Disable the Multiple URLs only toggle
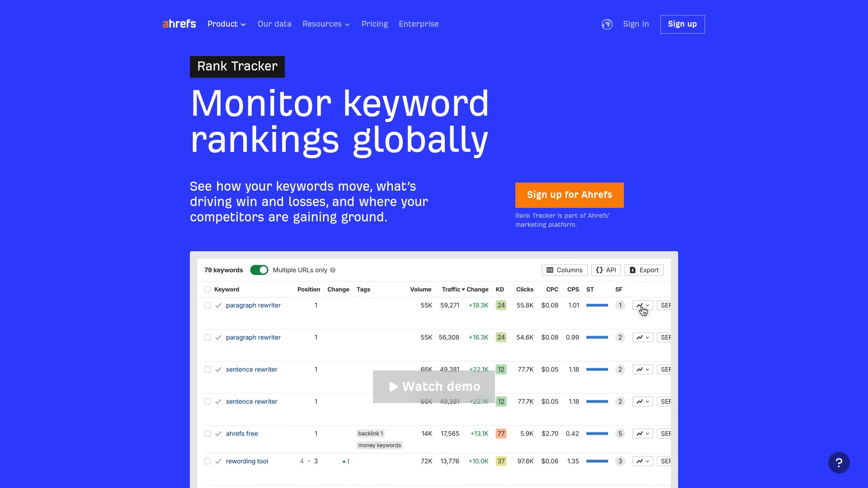This screenshot has height=488, width=868. (259, 270)
